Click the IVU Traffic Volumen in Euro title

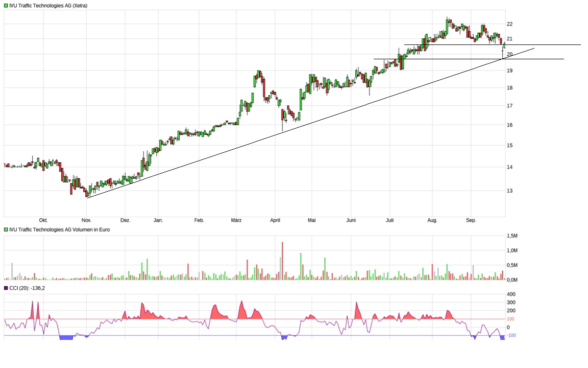[59, 229]
